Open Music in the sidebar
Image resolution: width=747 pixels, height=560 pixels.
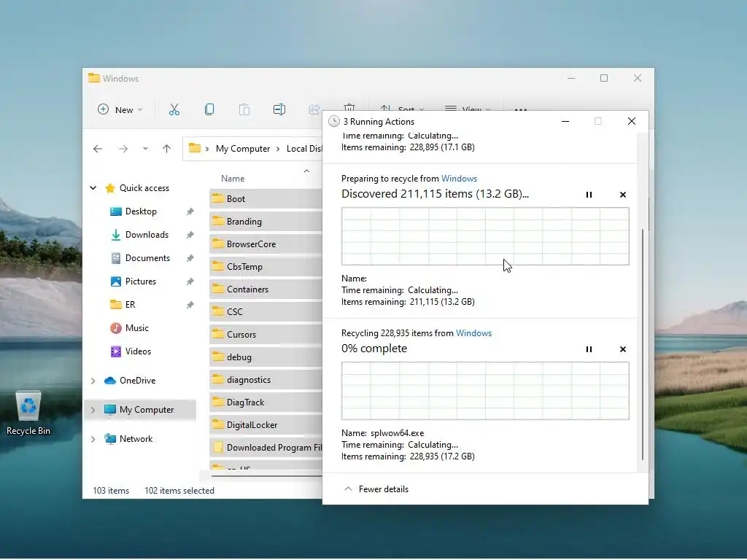pyautogui.click(x=136, y=328)
